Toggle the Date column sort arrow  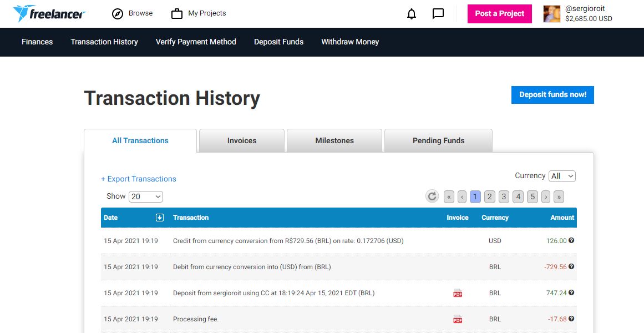pyautogui.click(x=160, y=218)
